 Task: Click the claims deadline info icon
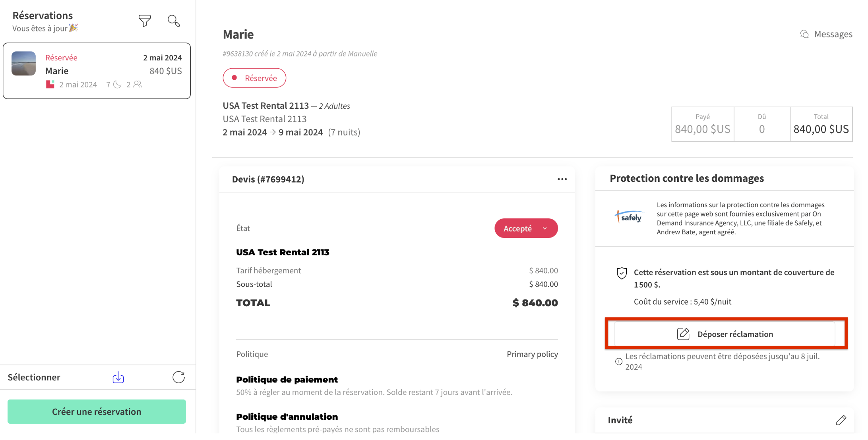pyautogui.click(x=619, y=361)
